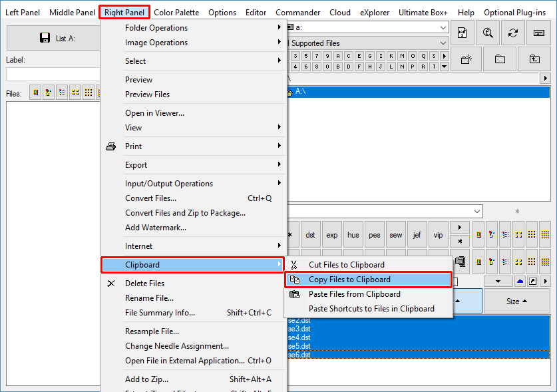Open the Left Panel menu
The image size is (557, 392).
tap(23, 13)
